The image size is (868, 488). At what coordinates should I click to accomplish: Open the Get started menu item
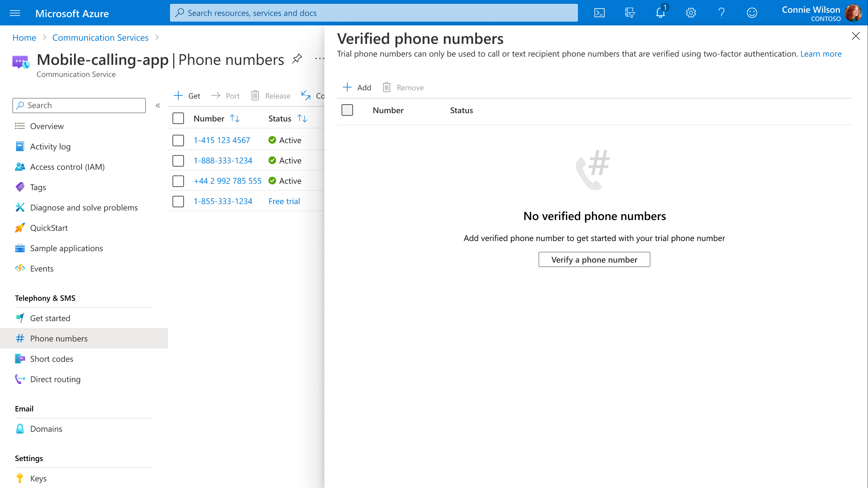tap(50, 318)
